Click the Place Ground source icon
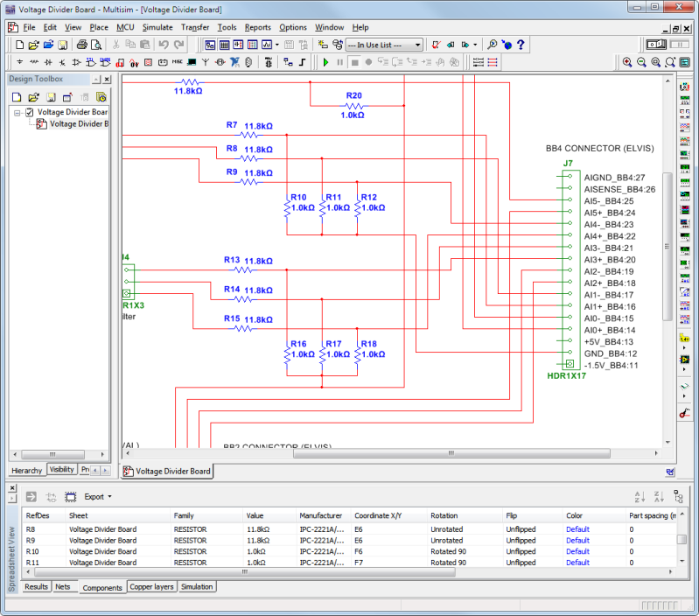The height and width of the screenshot is (616, 699). pyautogui.click(x=19, y=62)
